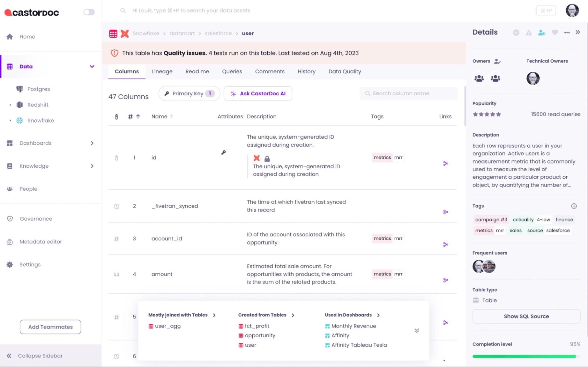The height and width of the screenshot is (367, 588).
Task: Collapse the Details panel
Action: click(x=578, y=32)
